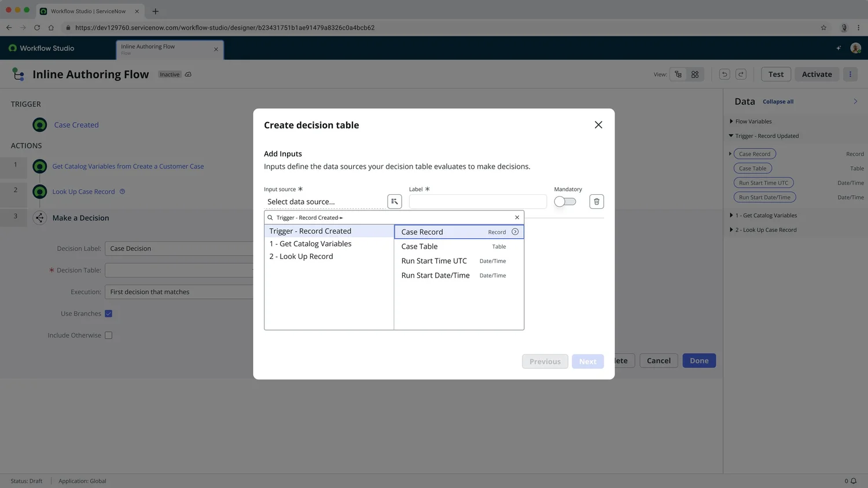
Task: Select Trigger - Record Created in source list
Action: click(329, 231)
